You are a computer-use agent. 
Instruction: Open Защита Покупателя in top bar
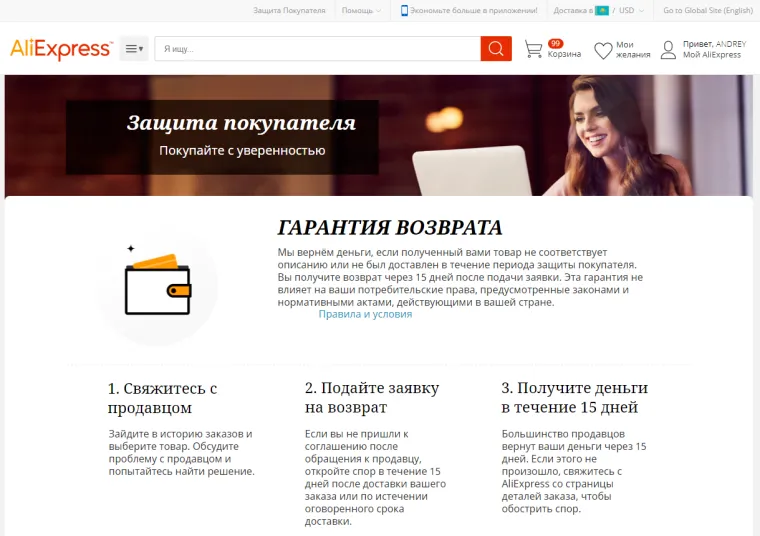(x=289, y=10)
